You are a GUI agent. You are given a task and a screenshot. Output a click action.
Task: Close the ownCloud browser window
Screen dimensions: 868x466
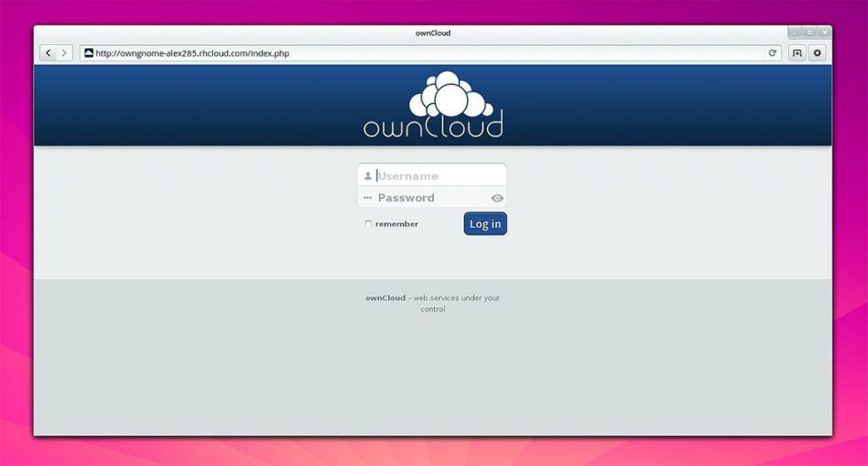[x=824, y=33]
